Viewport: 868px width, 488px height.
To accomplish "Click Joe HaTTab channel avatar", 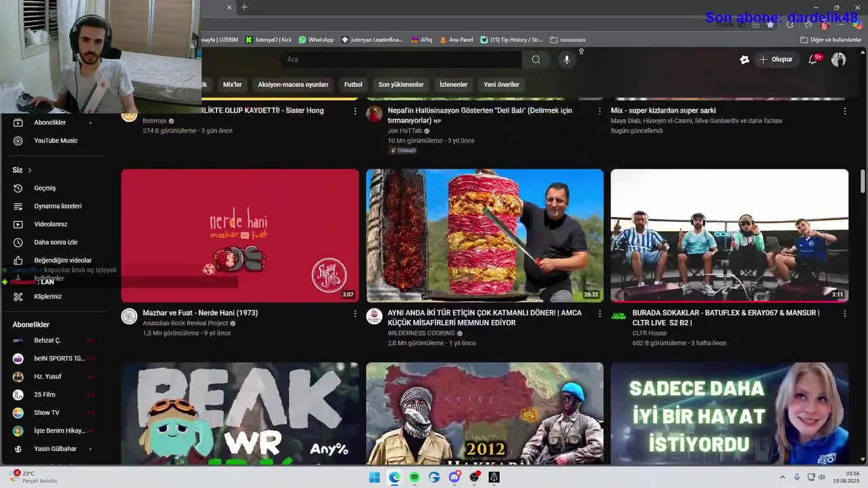I will [x=374, y=114].
